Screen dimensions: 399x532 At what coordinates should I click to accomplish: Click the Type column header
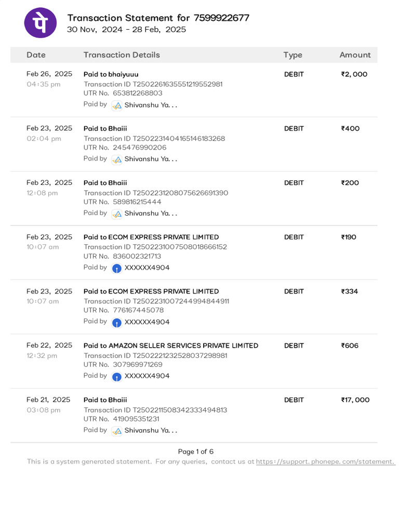[292, 55]
